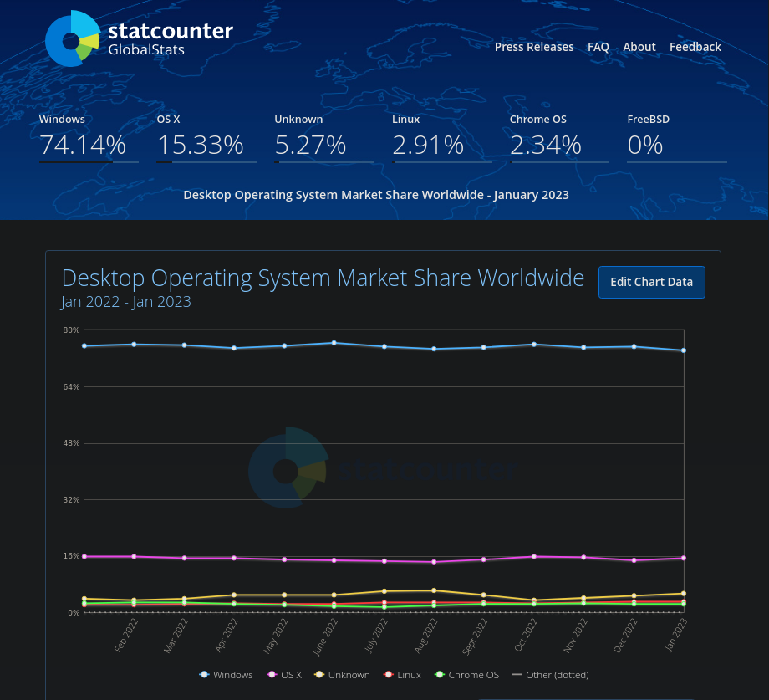Toggle the Unknown series in legend

click(343, 675)
